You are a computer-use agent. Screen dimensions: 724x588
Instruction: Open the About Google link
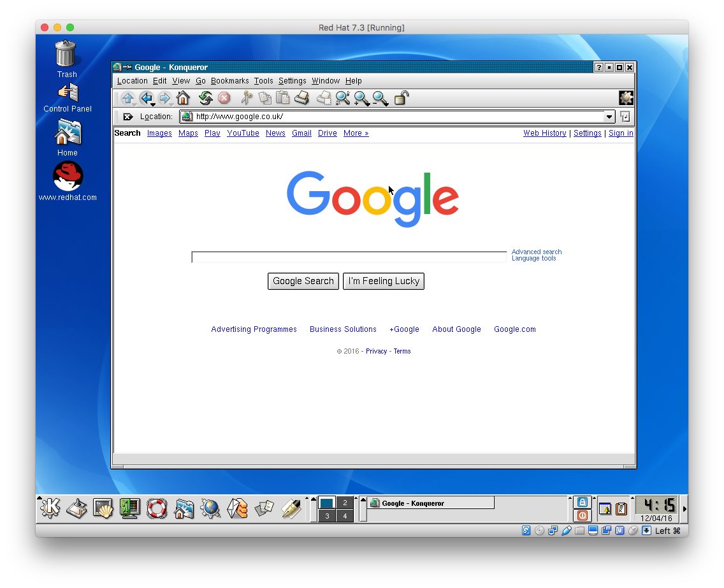point(456,329)
